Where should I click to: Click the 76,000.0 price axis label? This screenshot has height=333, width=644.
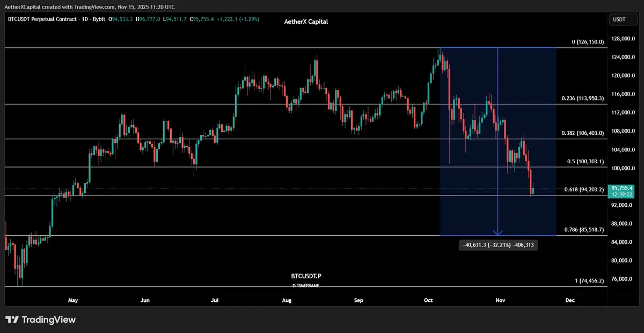coord(621,279)
